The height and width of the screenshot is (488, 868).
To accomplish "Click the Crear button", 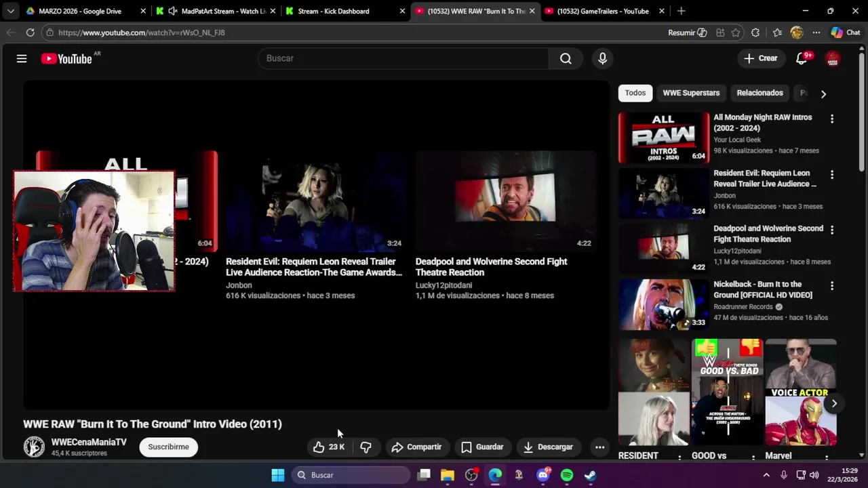I will click(x=760, y=58).
